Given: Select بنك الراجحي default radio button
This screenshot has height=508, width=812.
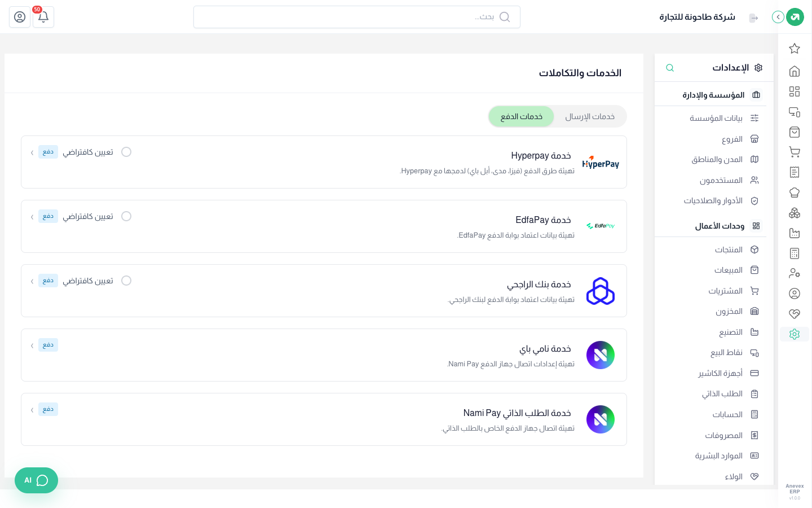Looking at the screenshot, I should pos(126,281).
